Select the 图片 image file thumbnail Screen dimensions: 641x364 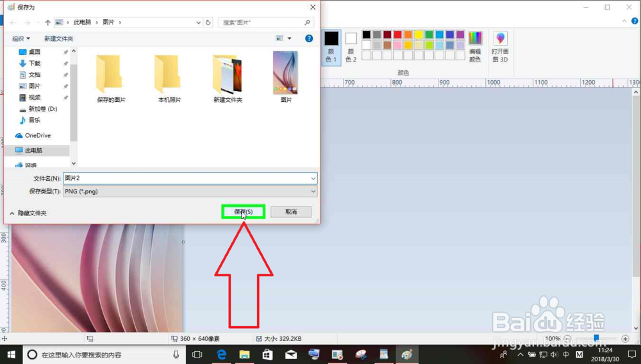[x=286, y=77]
